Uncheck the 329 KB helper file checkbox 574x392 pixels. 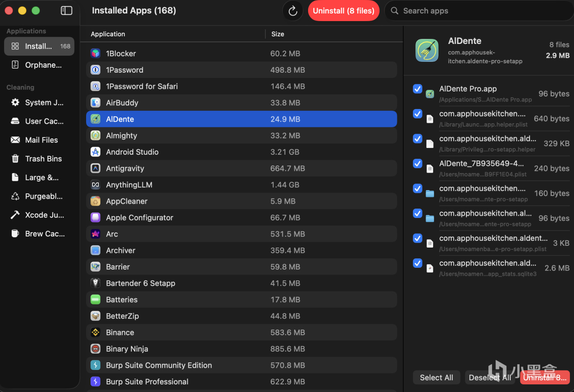417,139
